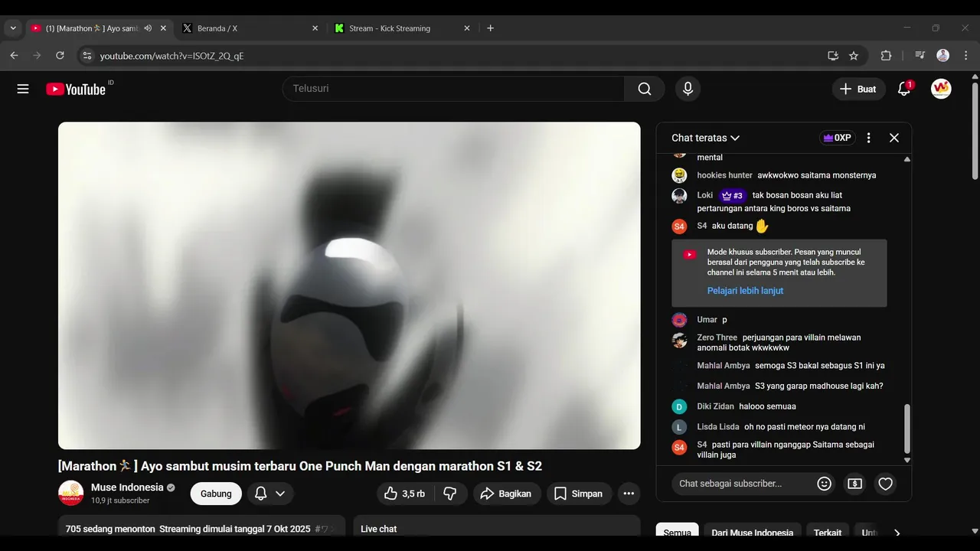Open more actions ellipsis below video
This screenshot has height=551, width=980.
(x=629, y=494)
